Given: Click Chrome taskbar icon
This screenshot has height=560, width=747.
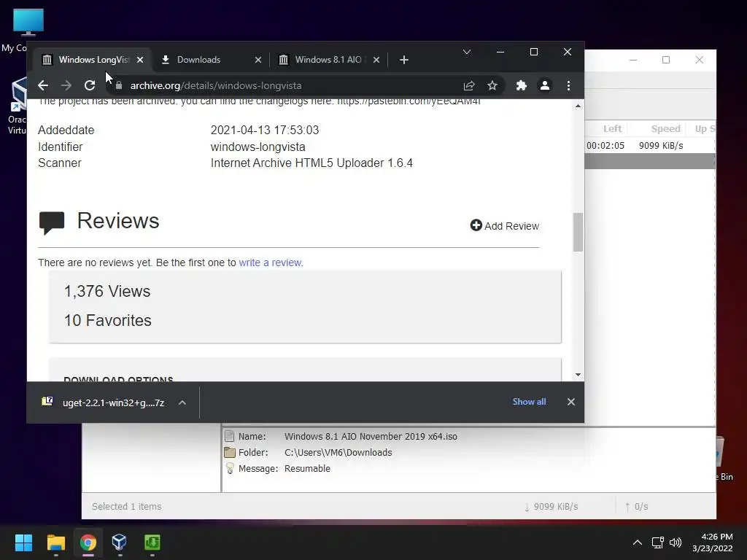Looking at the screenshot, I should [x=88, y=542].
